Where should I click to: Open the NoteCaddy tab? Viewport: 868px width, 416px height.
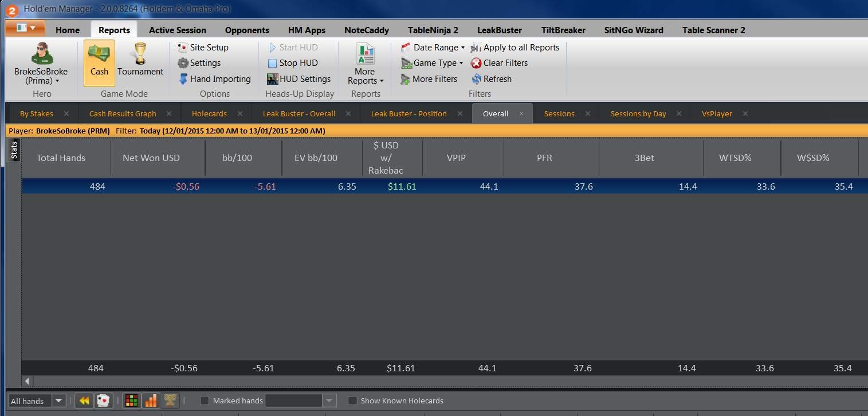[x=367, y=30]
